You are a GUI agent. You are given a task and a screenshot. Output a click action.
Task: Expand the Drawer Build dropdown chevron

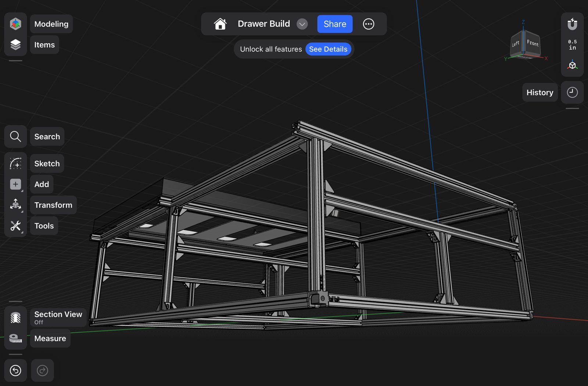pyautogui.click(x=302, y=24)
